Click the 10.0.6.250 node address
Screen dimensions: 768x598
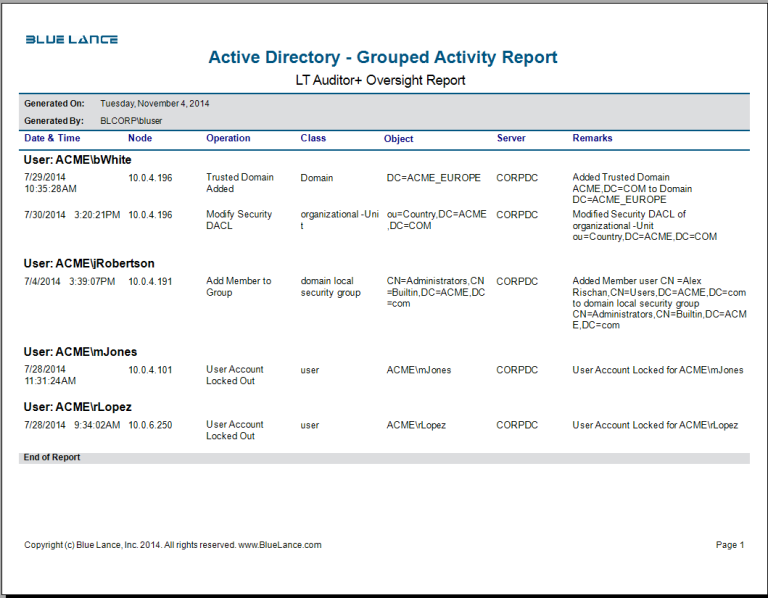(150, 425)
